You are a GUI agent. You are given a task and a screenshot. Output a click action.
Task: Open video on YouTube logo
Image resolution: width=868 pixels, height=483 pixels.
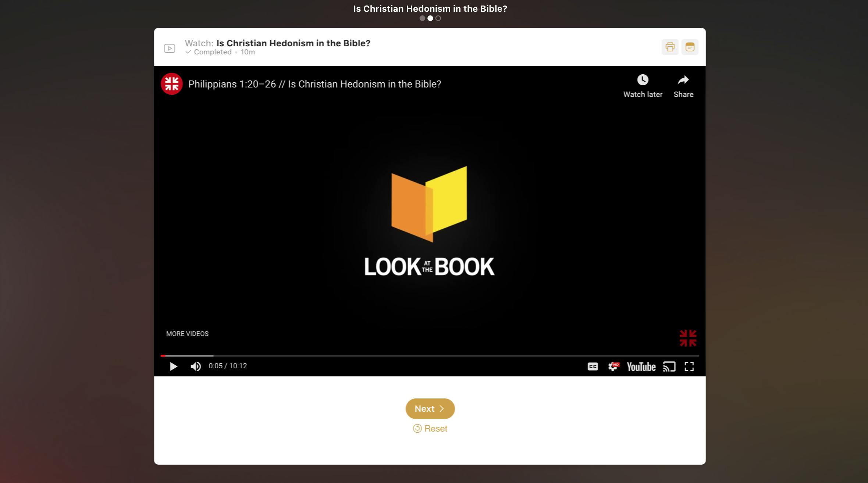641,367
